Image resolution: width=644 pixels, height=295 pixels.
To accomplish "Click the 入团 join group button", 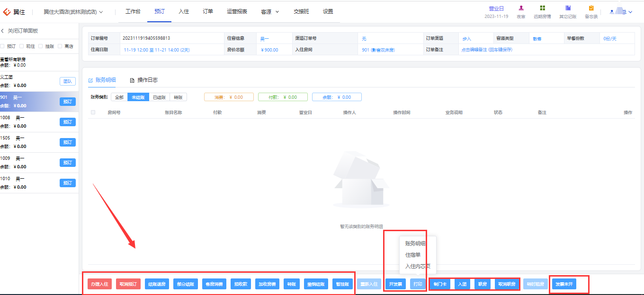I will coord(462,284).
